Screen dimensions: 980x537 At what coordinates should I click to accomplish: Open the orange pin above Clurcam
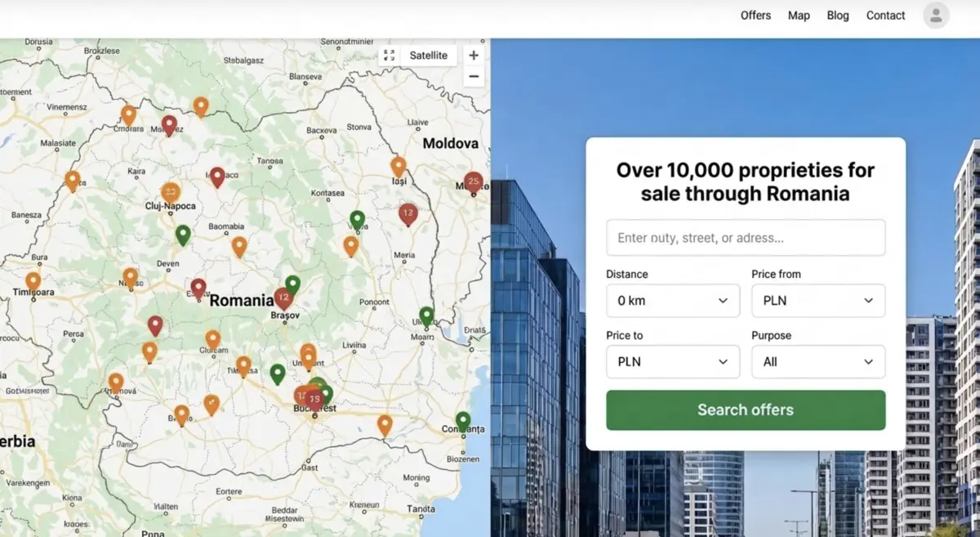tap(212, 339)
